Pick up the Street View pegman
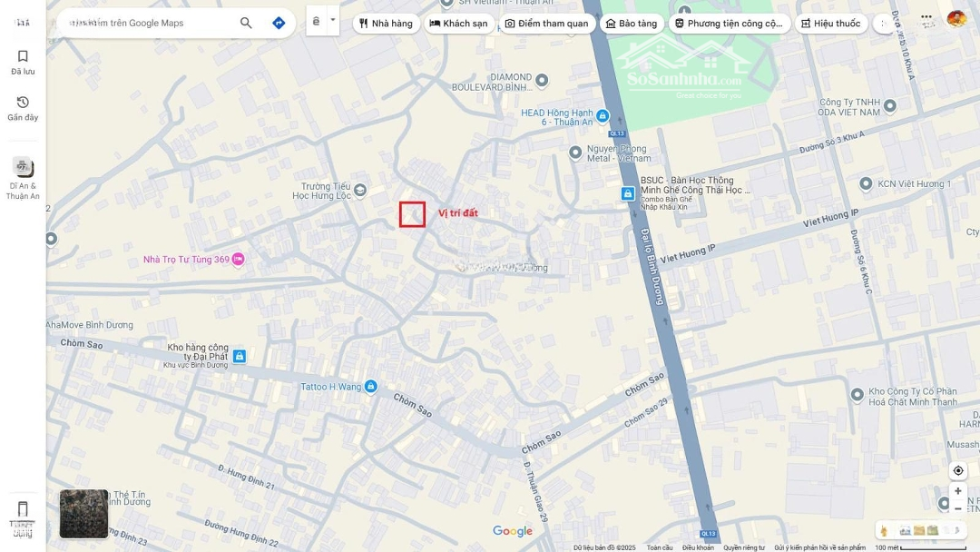Screen dimensions: 980x552 pos(884,531)
